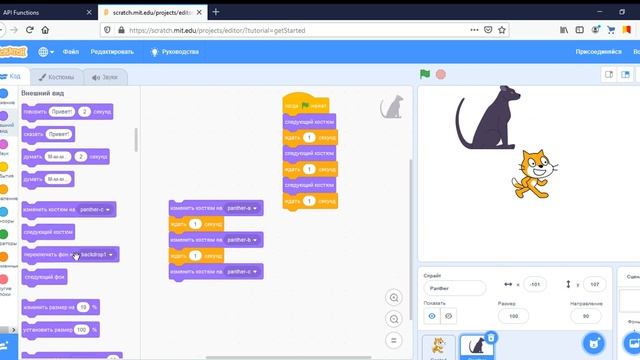This screenshot has width=640, height=360.
Task: Switch to small stage layout
Action: click(x=609, y=74)
